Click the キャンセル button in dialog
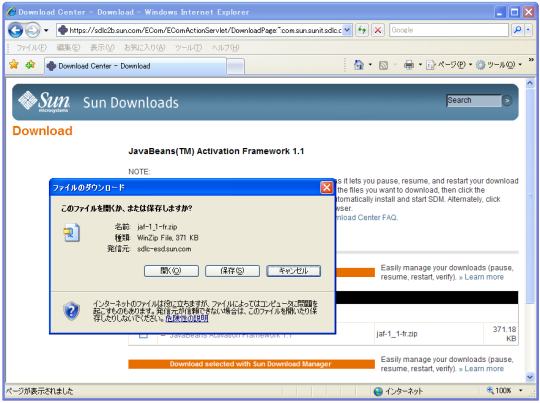 click(293, 271)
